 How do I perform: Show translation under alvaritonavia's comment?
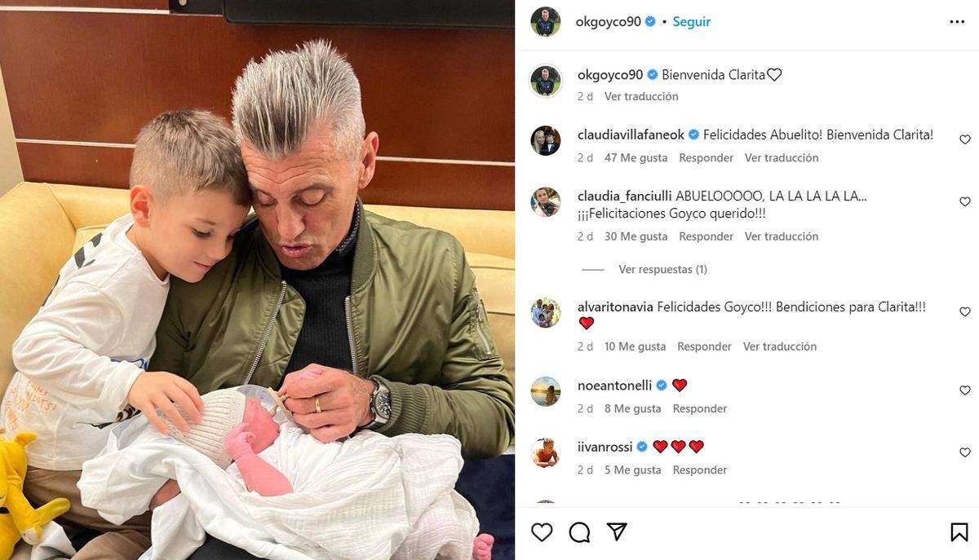coord(779,346)
